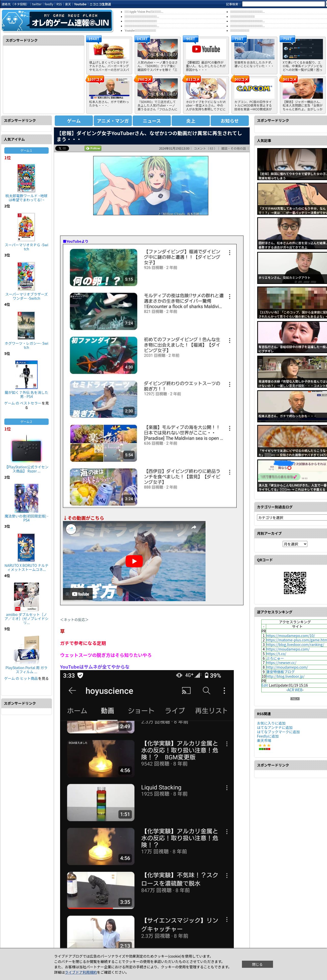Select the お知らせ navigation tab
The height and width of the screenshot is (980, 327).
(x=229, y=121)
